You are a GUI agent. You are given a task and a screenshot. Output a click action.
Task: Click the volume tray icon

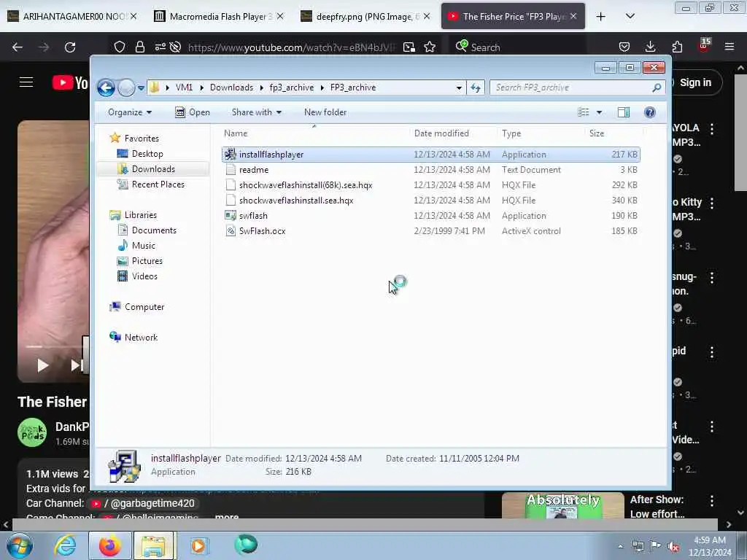click(x=673, y=547)
